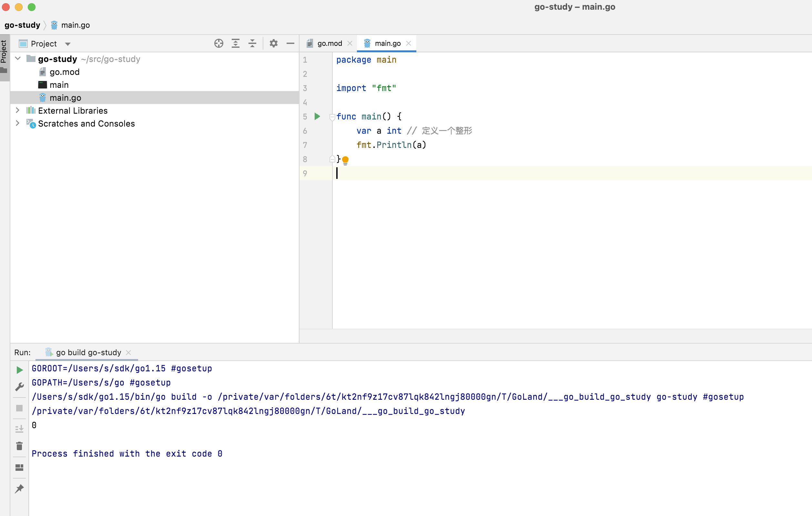
Task: Click the yellow lightbulb intention icon
Action: [x=345, y=160]
